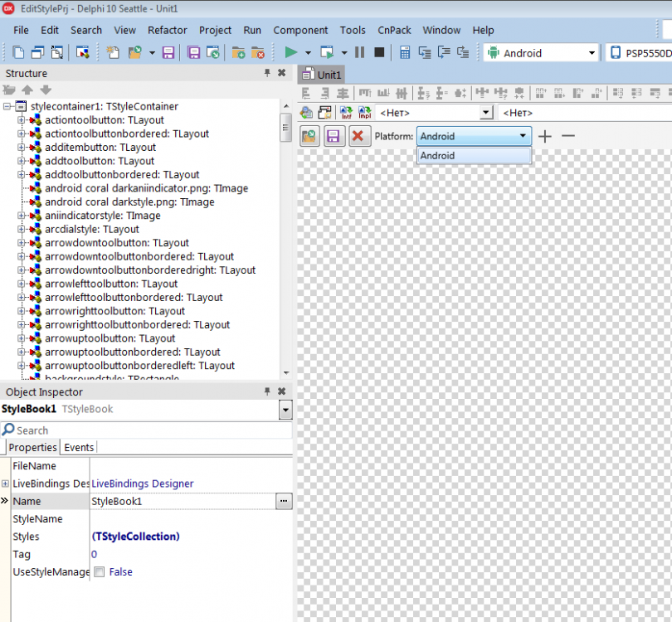
Task: Open dropdown arrow beside Open Project icon
Action: pos(152,53)
